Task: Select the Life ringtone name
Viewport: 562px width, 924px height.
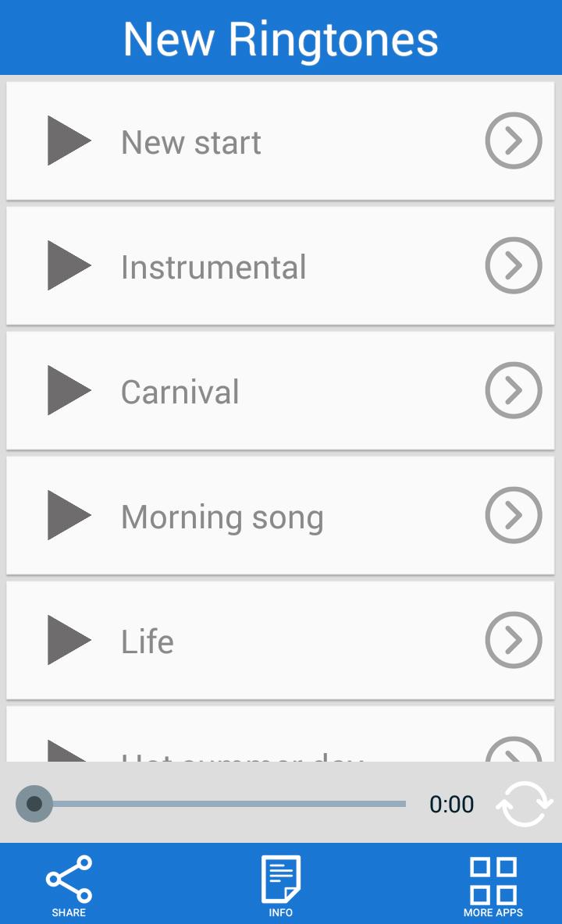Action: tap(147, 641)
